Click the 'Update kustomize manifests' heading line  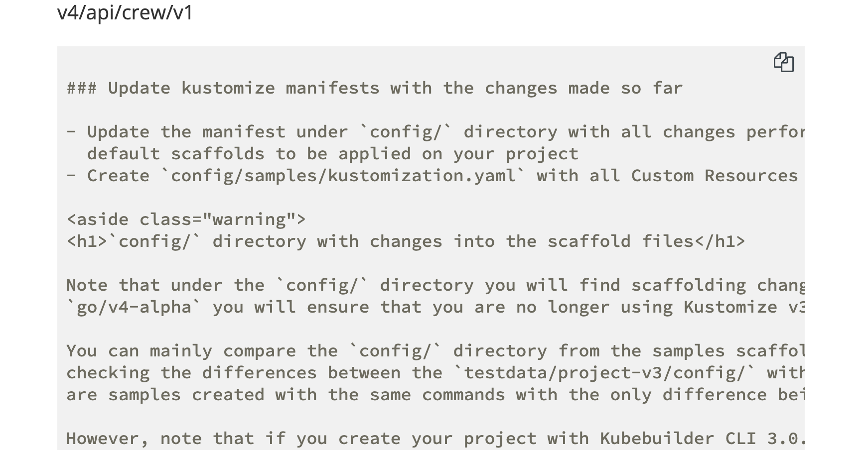pos(374,88)
